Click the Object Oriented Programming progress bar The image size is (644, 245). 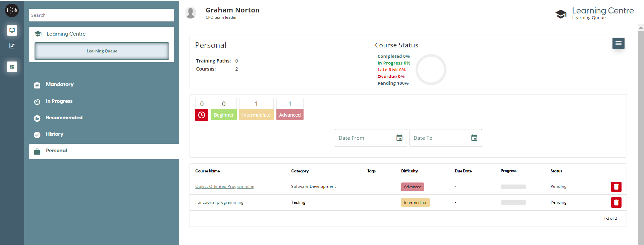click(513, 187)
